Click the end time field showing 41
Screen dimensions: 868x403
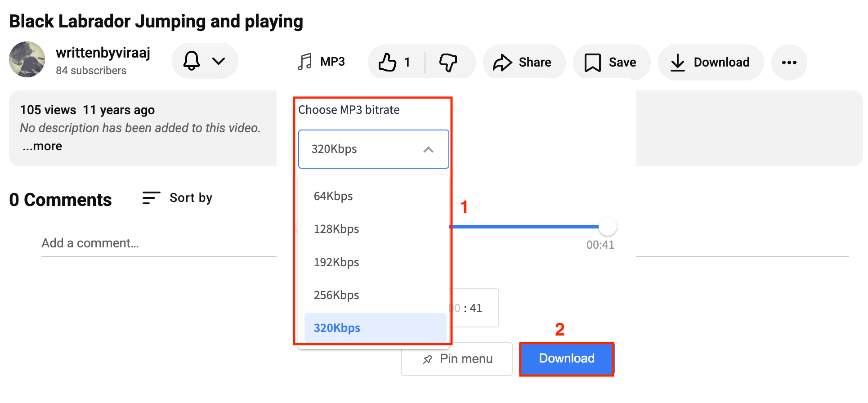click(475, 308)
